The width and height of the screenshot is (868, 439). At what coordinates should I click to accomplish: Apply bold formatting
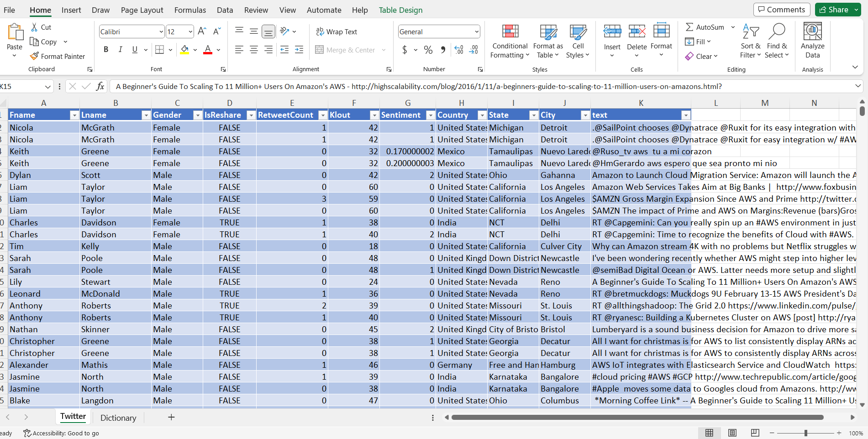point(105,49)
